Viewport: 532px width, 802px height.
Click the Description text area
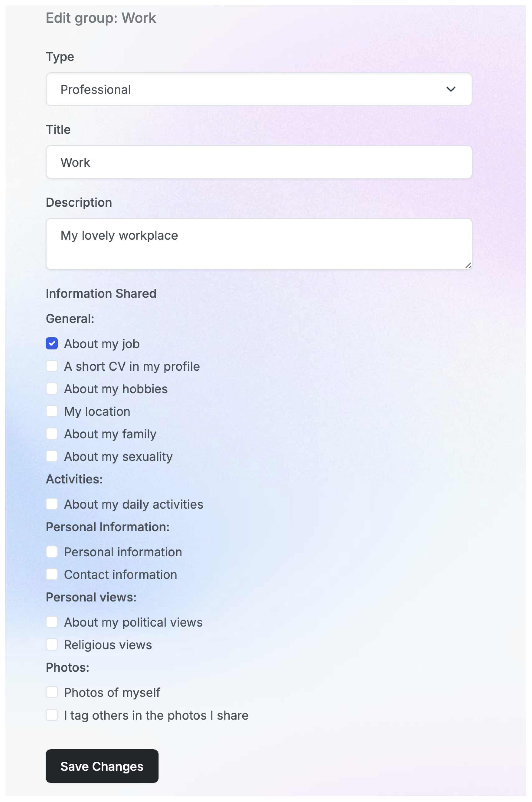259,244
